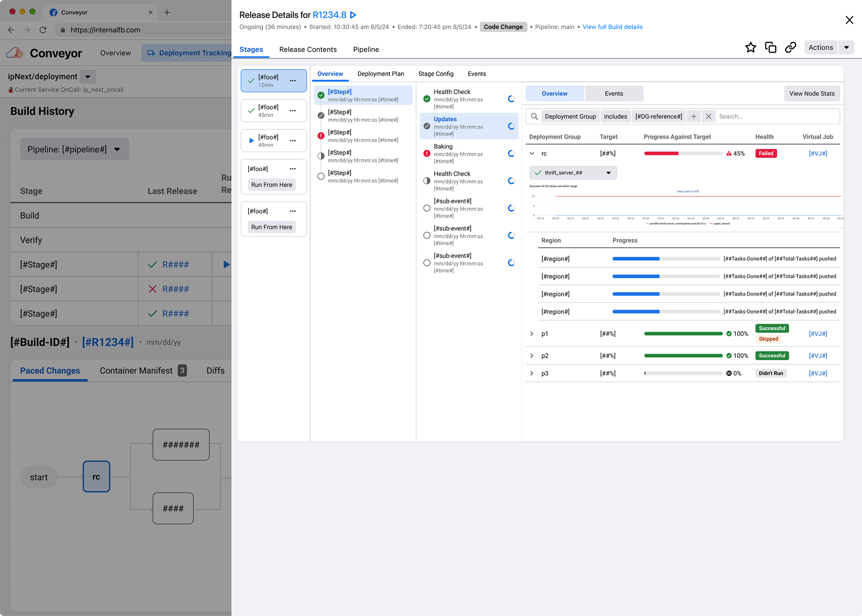The width and height of the screenshot is (862, 616).
Task: Open the Pipeline tab
Action: click(366, 49)
